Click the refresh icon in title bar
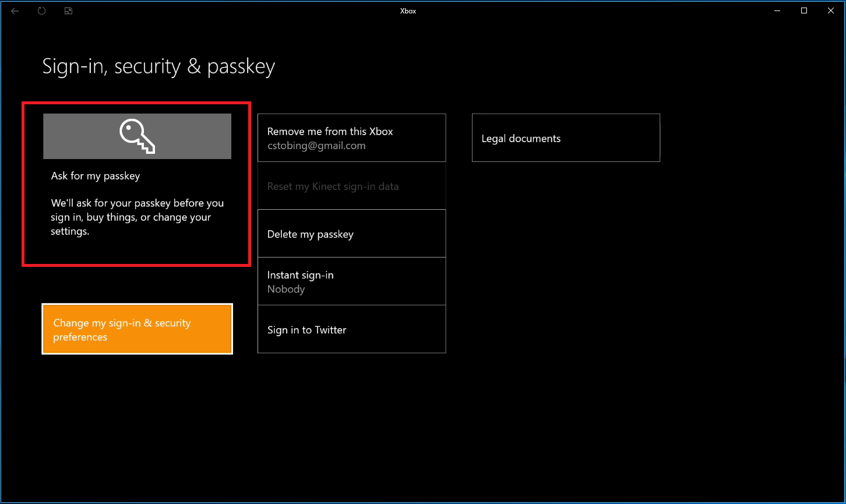This screenshot has width=846, height=504. pos(42,11)
